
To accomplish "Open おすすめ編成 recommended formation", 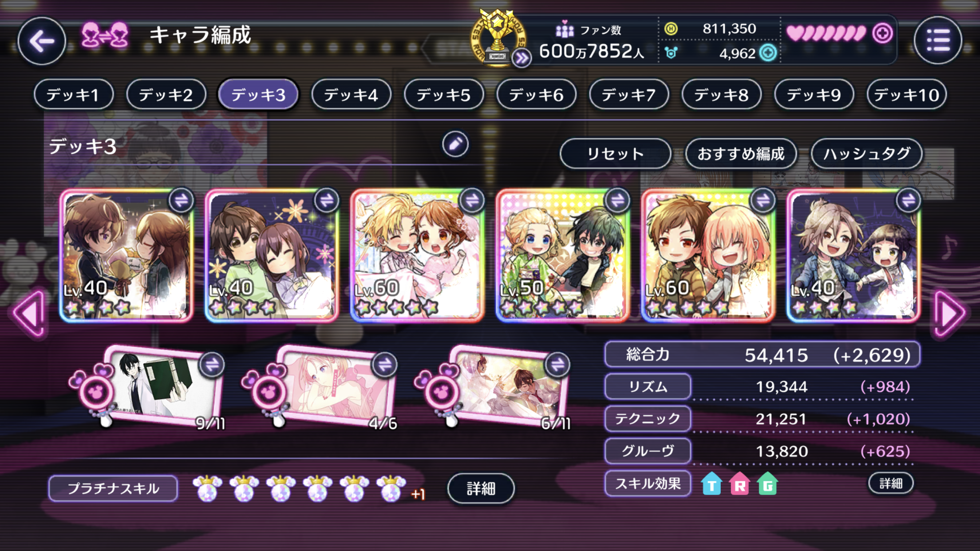I will pyautogui.click(x=741, y=153).
